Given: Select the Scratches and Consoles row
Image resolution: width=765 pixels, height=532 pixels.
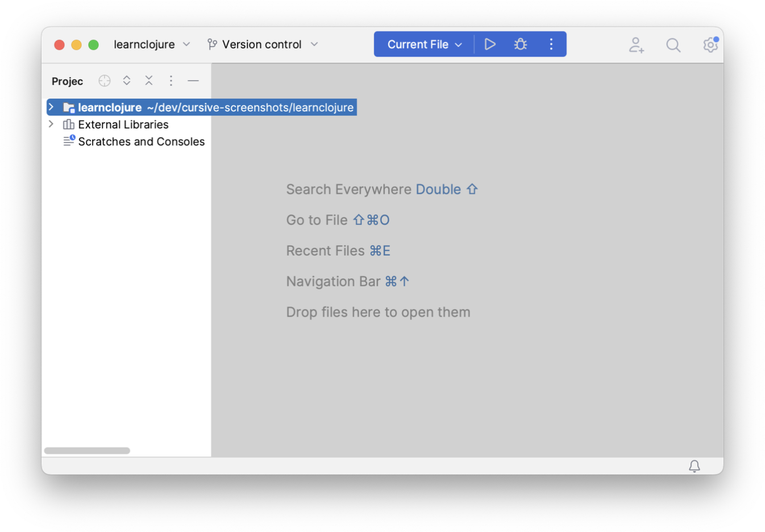Looking at the screenshot, I should pos(126,142).
